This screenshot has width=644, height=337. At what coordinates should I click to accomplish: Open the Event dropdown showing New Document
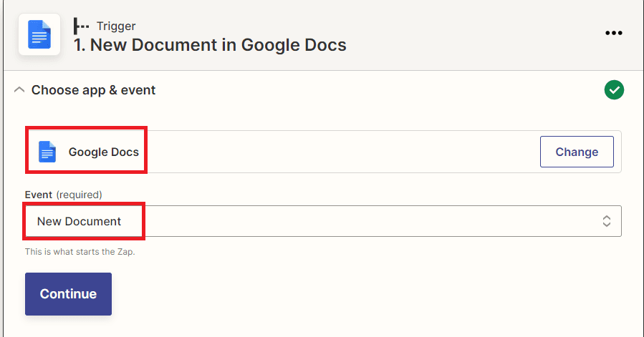click(x=322, y=221)
